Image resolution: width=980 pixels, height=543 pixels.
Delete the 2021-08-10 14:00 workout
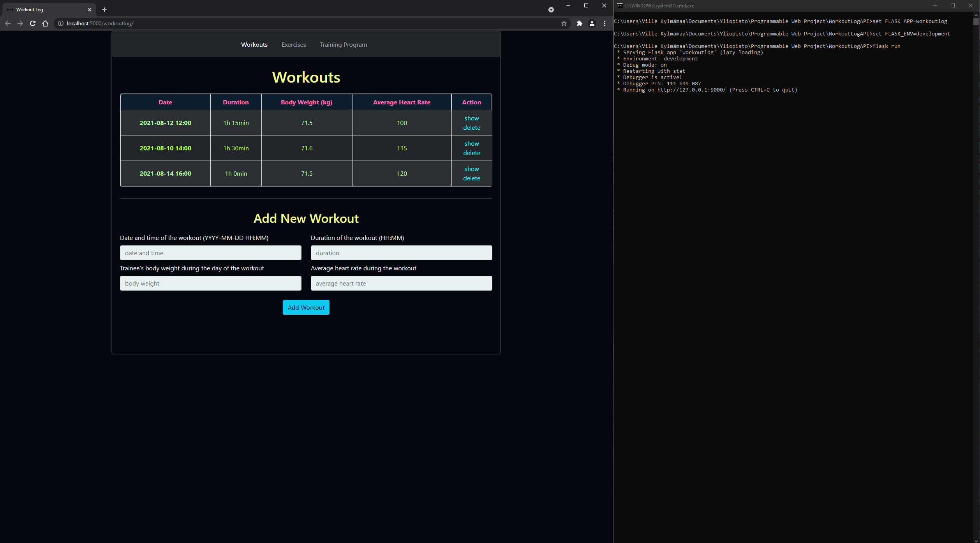471,153
